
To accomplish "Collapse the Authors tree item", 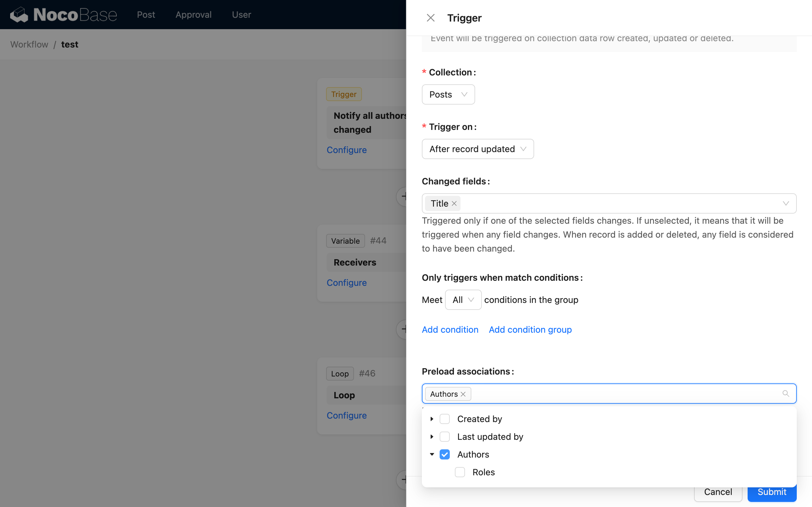I will point(432,454).
